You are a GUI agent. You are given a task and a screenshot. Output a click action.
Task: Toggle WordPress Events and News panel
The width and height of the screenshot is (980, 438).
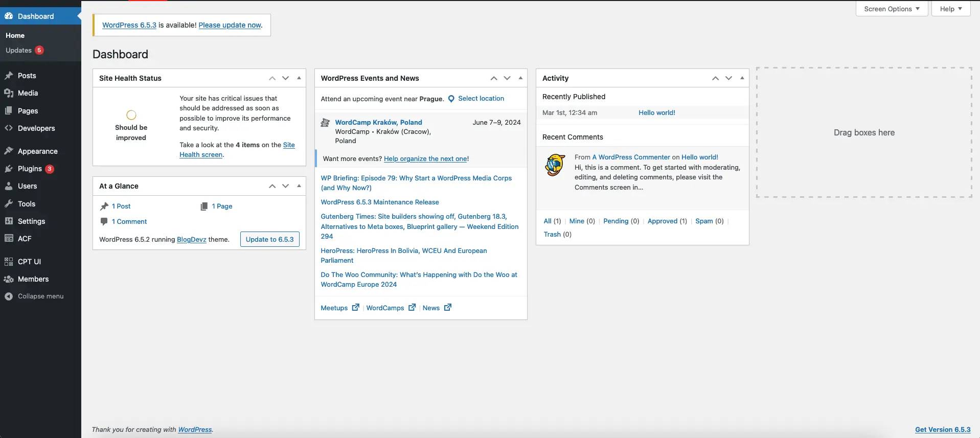click(520, 78)
